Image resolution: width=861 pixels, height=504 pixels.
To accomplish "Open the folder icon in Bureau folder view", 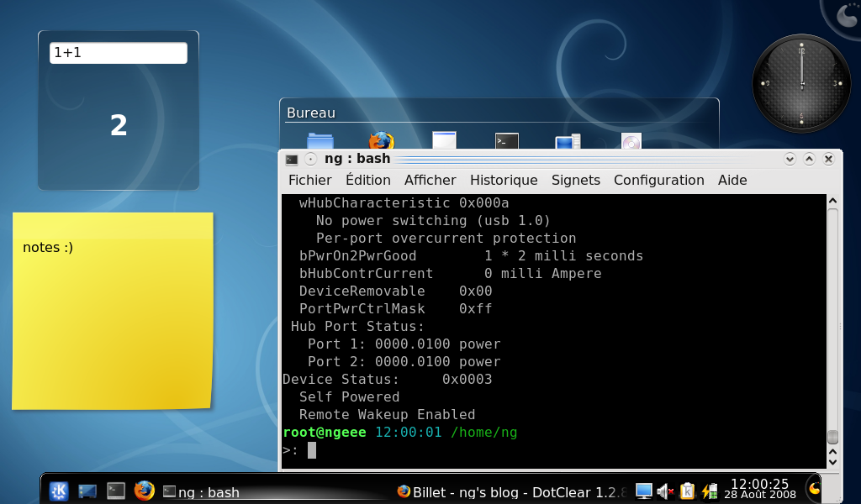I will click(x=320, y=140).
